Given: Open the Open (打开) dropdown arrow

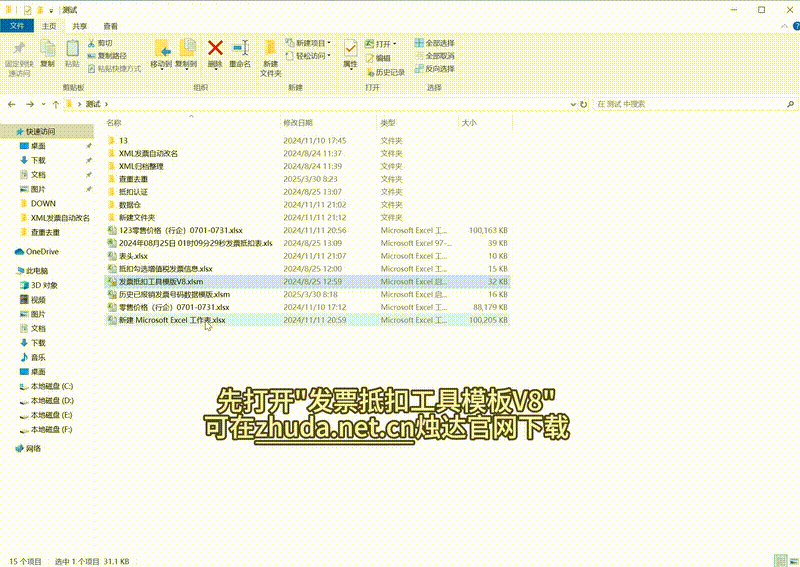Looking at the screenshot, I should (x=394, y=44).
